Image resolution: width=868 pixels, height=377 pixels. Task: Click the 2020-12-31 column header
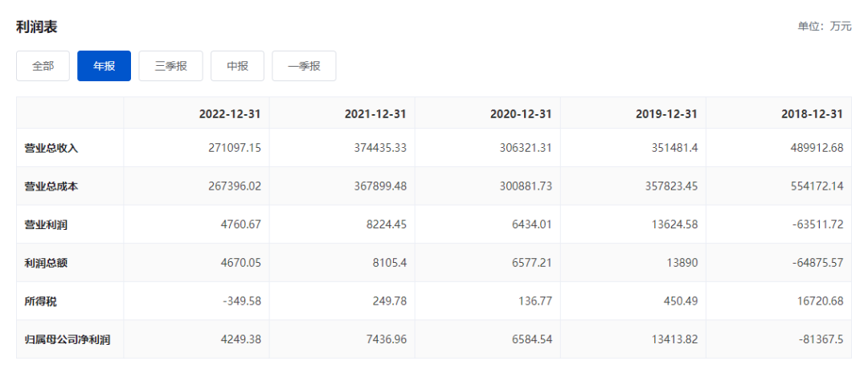(521, 114)
